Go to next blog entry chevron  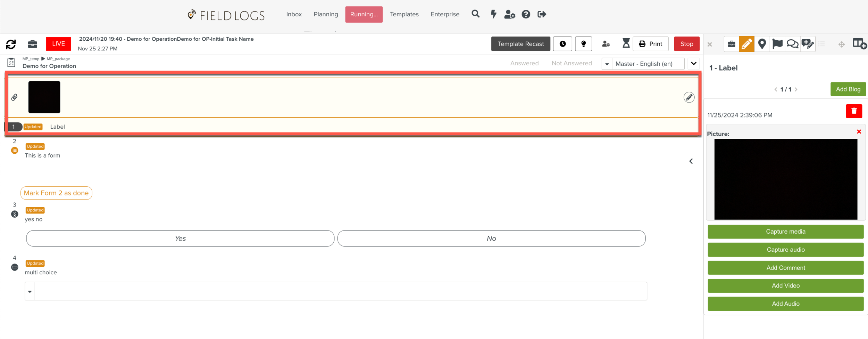click(796, 90)
